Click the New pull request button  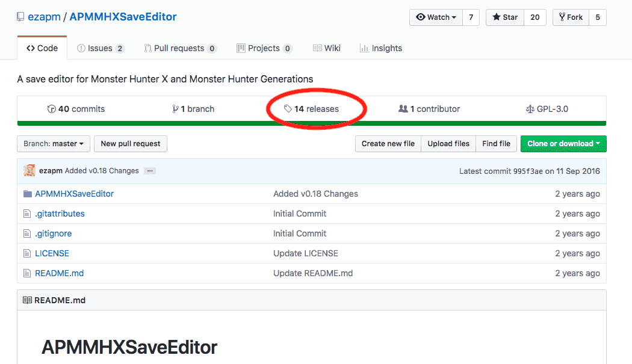pos(131,144)
